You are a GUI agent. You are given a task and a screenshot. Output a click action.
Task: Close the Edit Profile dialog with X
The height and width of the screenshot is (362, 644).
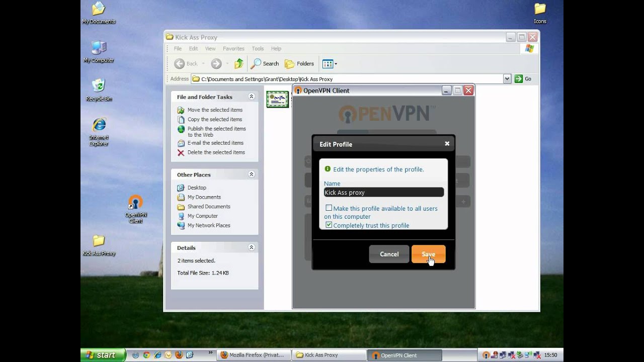click(447, 143)
